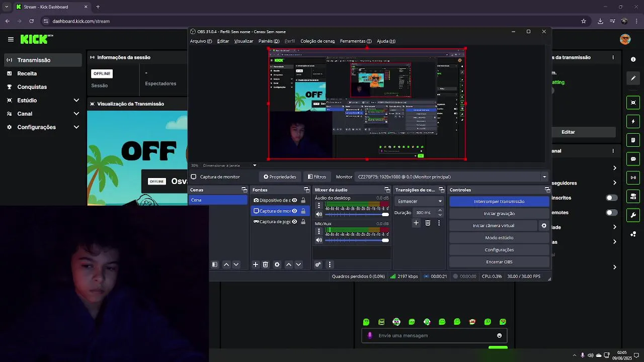
Task: Open Visualizar menu in OBS
Action: 244,41
